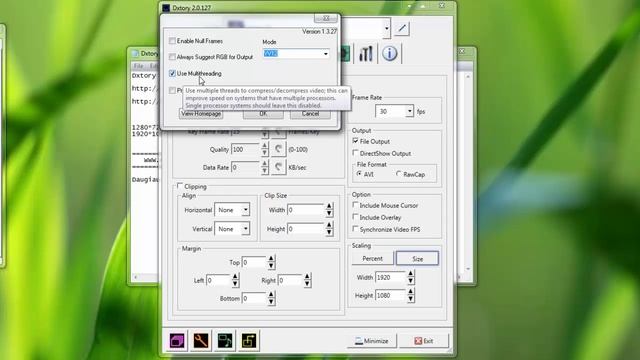Enable DirectShow Output

click(x=355, y=153)
